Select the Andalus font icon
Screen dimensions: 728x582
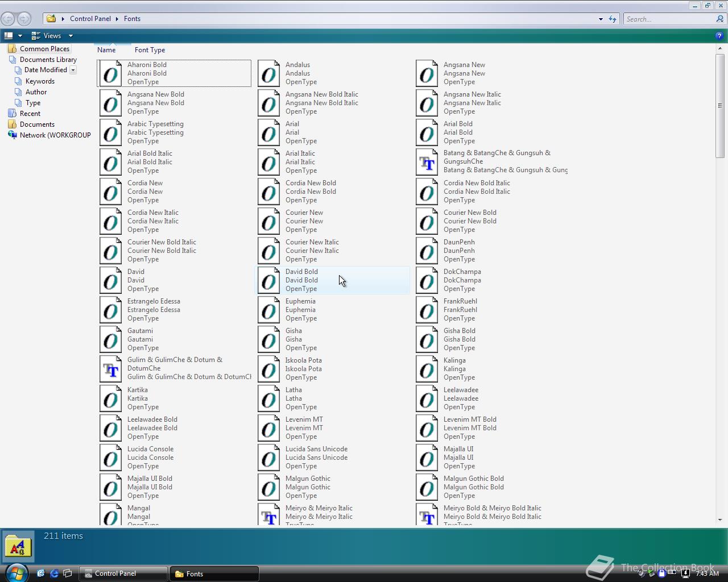click(269, 73)
